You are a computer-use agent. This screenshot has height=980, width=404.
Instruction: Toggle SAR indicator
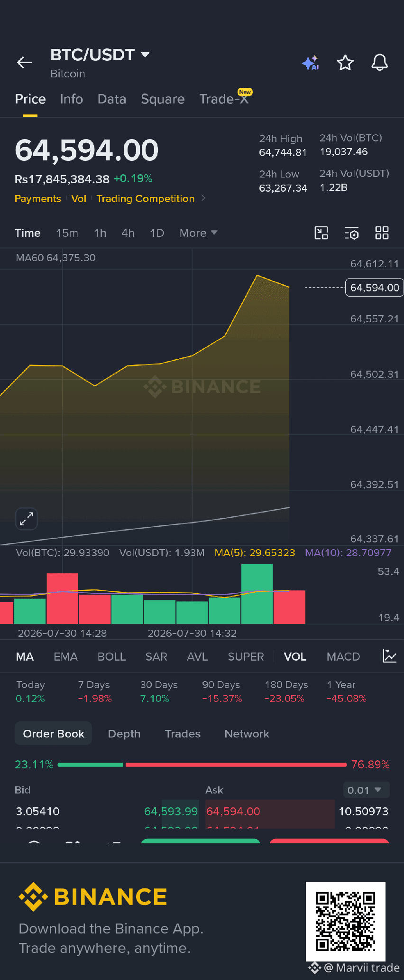156,657
